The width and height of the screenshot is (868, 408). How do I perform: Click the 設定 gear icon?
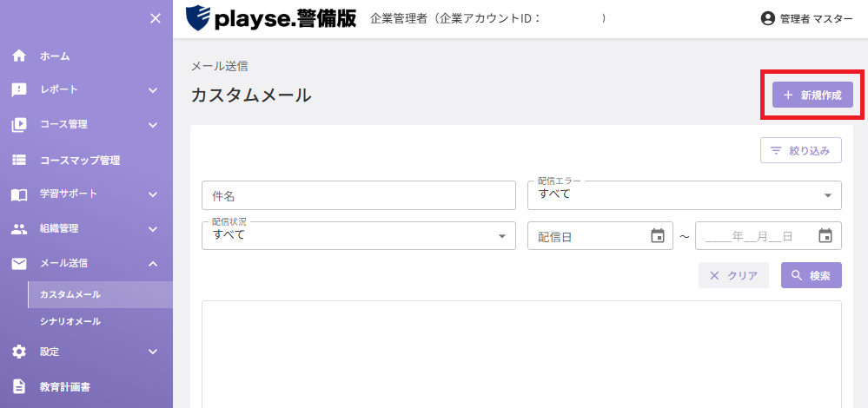coord(19,352)
